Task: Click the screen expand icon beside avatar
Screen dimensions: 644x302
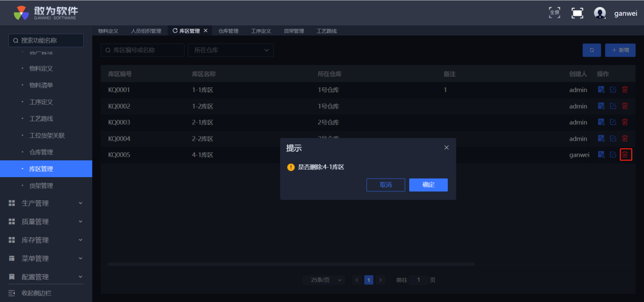Action: (x=577, y=13)
